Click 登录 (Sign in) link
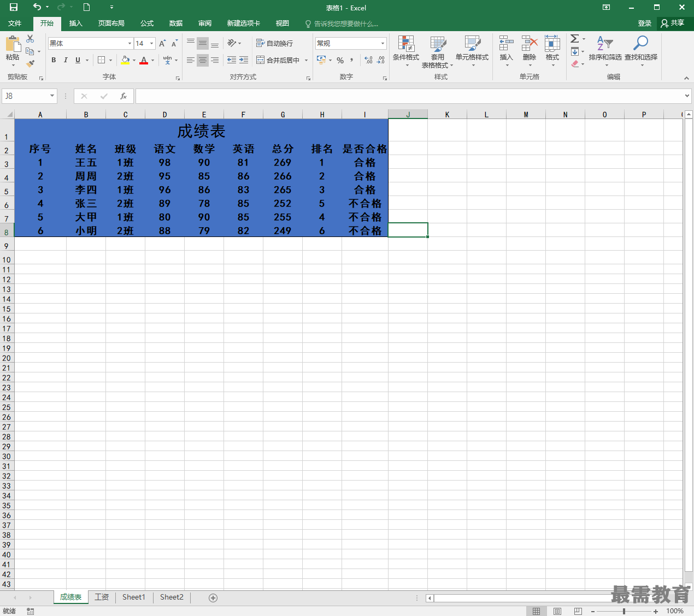The width and height of the screenshot is (694, 616). 645,23
